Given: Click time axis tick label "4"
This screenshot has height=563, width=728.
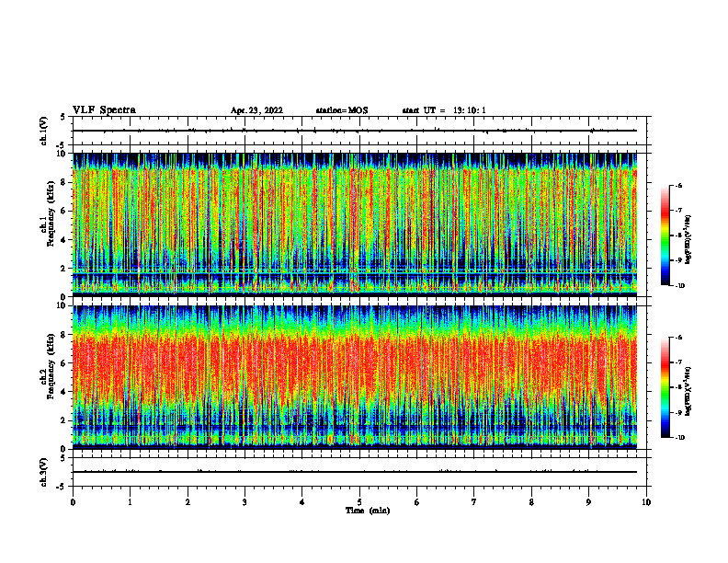Looking at the screenshot, I should pos(302,502).
